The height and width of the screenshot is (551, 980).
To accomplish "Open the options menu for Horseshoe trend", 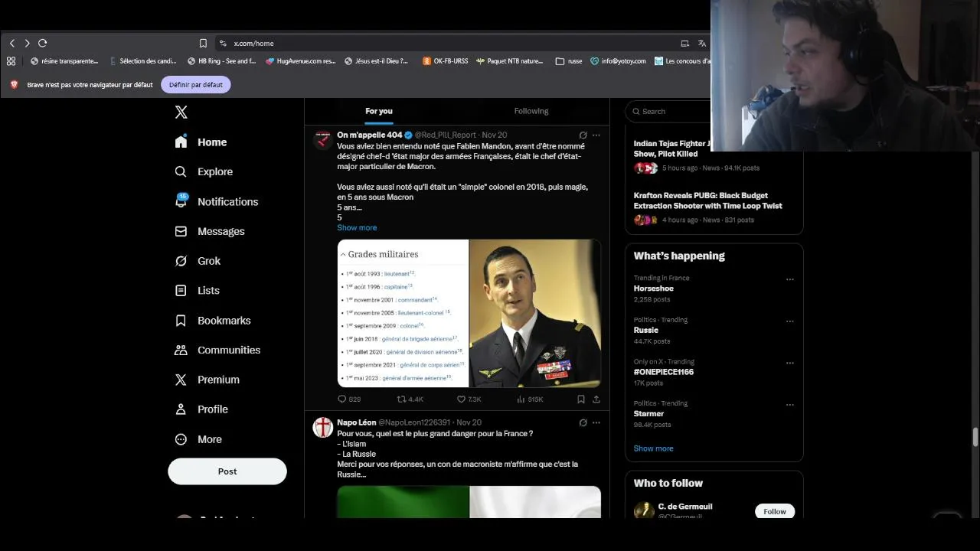I will click(790, 279).
